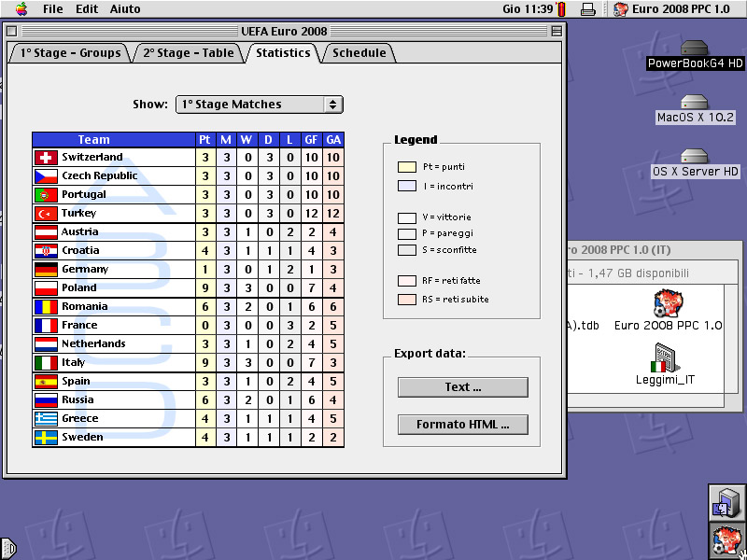This screenshot has width=747, height=560.
Task: Open the File menu
Action: (52, 9)
